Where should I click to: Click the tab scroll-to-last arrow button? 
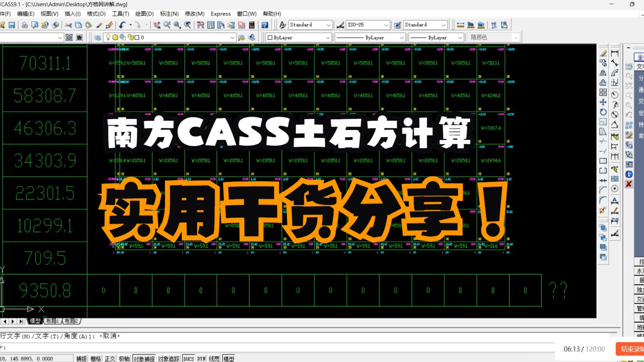tap(21, 321)
